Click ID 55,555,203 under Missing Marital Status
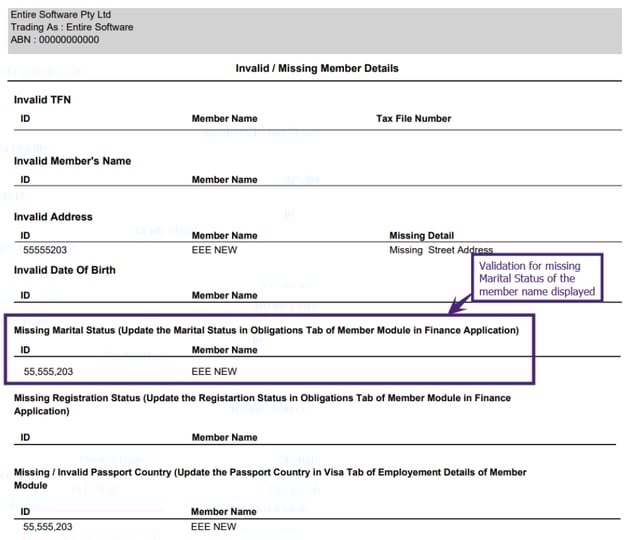The width and height of the screenshot is (630, 540). pyautogui.click(x=48, y=372)
